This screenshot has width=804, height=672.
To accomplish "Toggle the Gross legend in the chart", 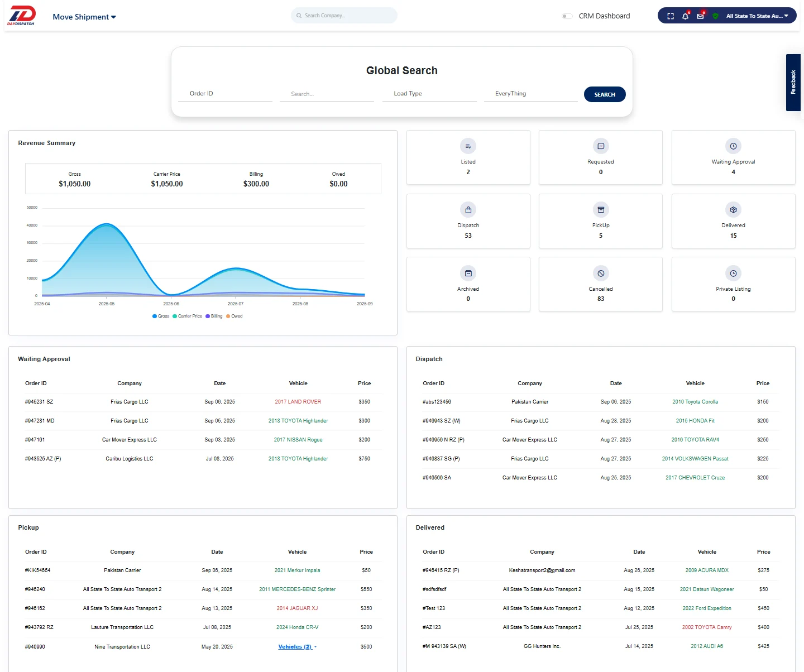I will [x=161, y=316].
